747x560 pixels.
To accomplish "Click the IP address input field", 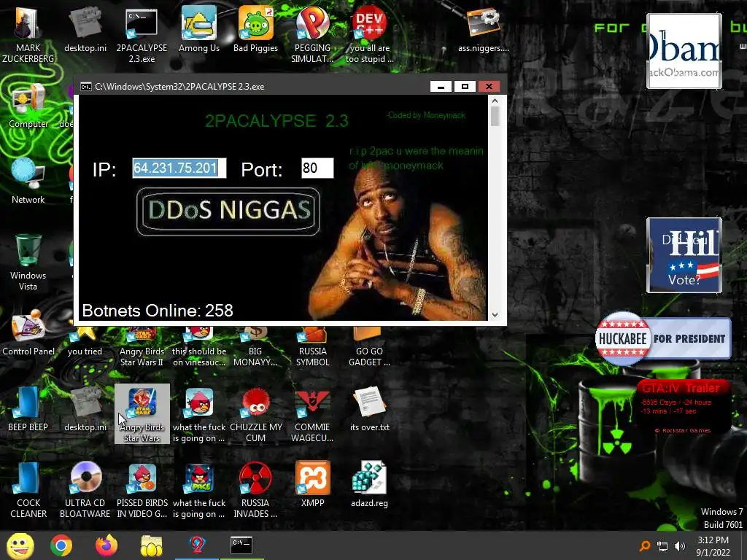I will (x=179, y=168).
